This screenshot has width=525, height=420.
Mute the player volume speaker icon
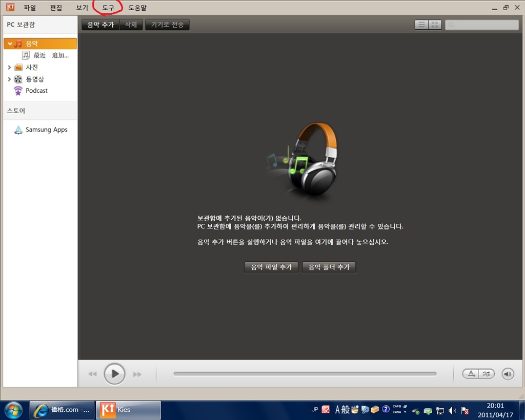click(x=508, y=374)
